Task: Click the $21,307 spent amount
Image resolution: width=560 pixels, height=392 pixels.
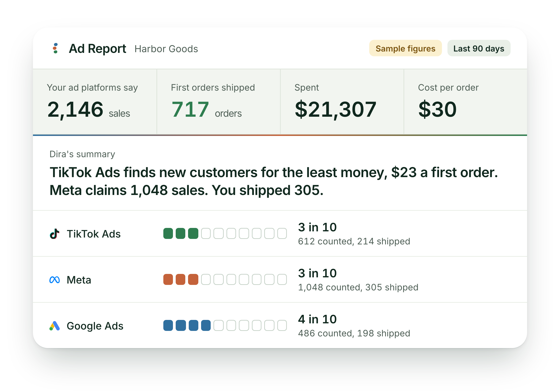Action: click(336, 110)
